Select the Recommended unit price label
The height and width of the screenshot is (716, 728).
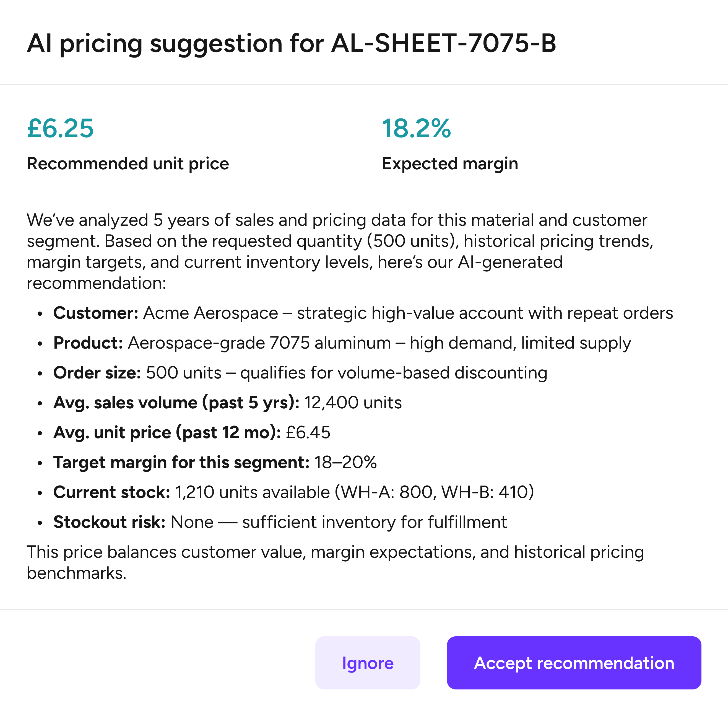tap(128, 164)
